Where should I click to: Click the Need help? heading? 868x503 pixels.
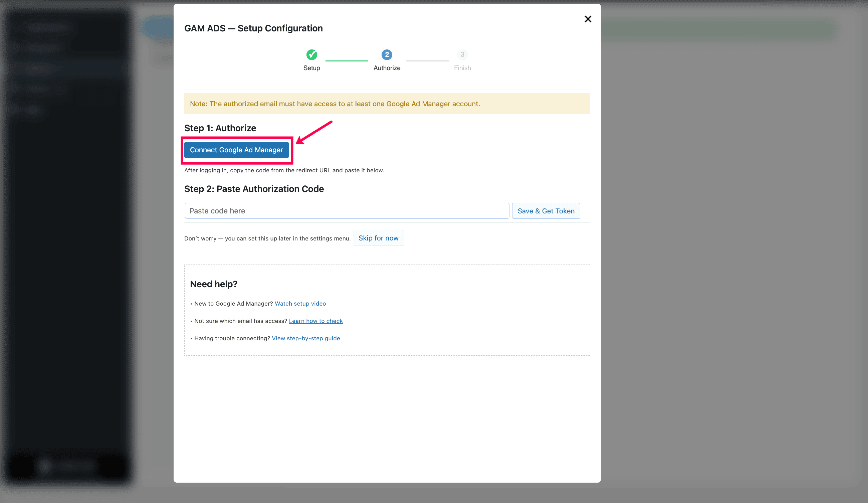214,284
